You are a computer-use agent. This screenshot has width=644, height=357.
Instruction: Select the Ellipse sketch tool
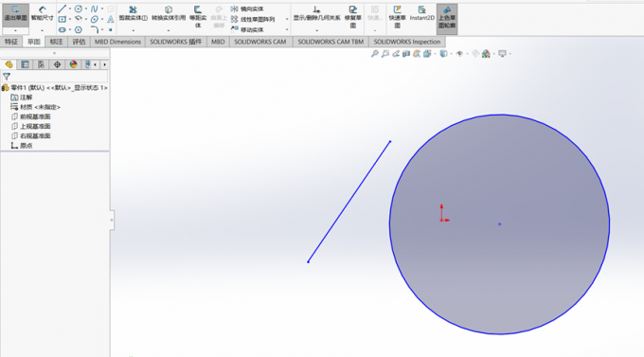95,19
